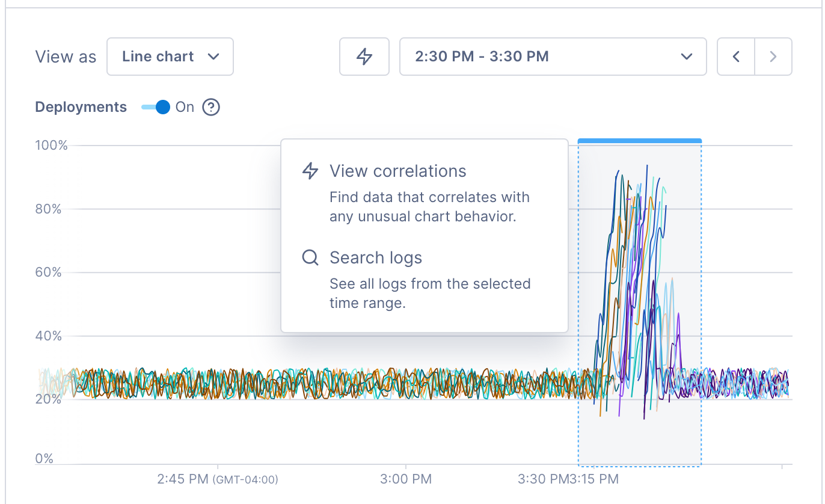This screenshot has width=825, height=504.
Task: Step back in time using the left chevron
Action: [x=735, y=56]
